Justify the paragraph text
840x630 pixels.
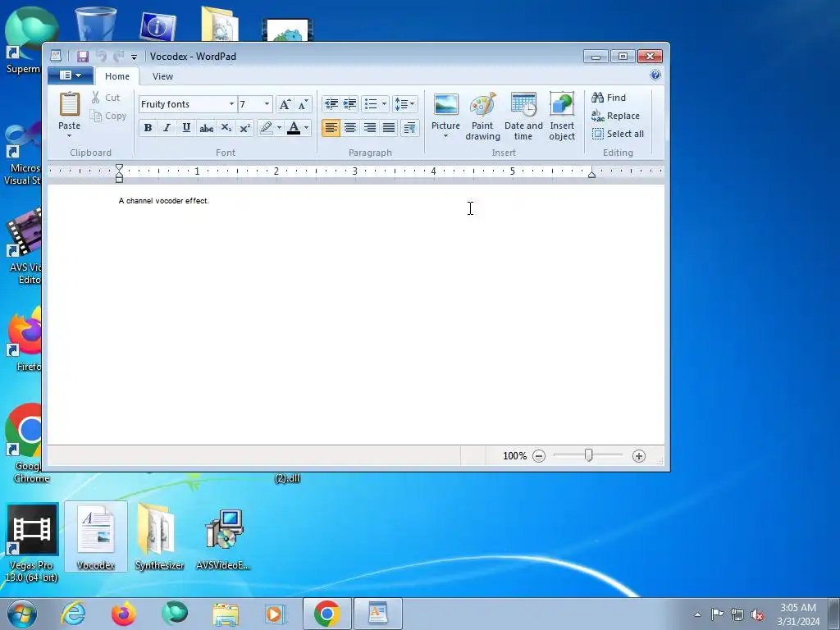click(389, 127)
